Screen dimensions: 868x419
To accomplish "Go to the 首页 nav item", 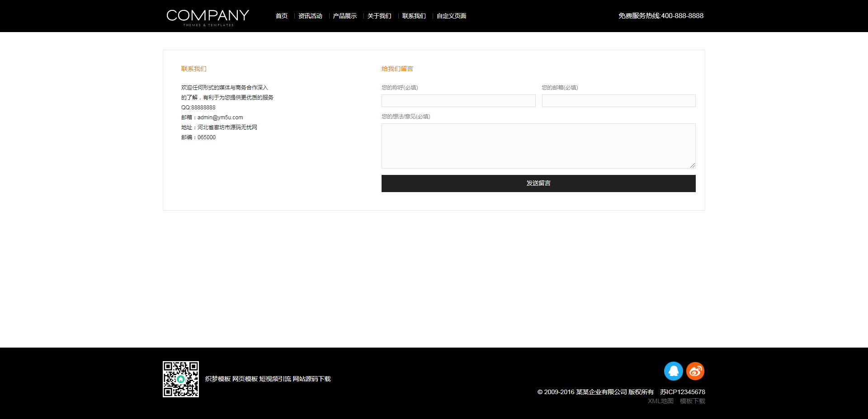I will (x=282, y=16).
